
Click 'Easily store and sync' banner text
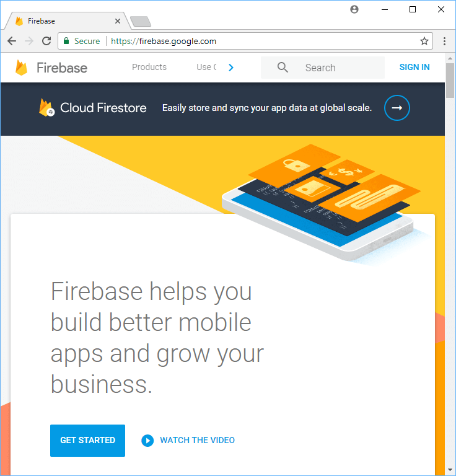[x=267, y=108]
